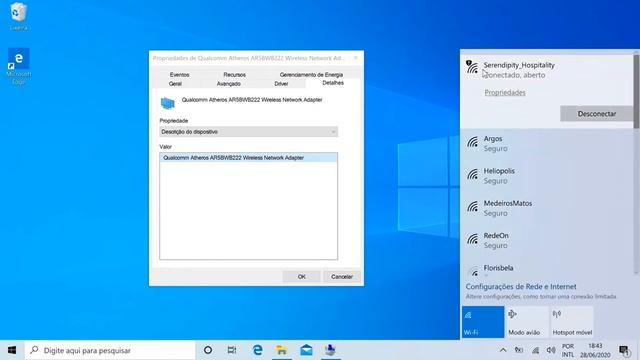Open Cortana from the taskbar circle icon
This screenshot has width=640, height=360.
pos(208,350)
